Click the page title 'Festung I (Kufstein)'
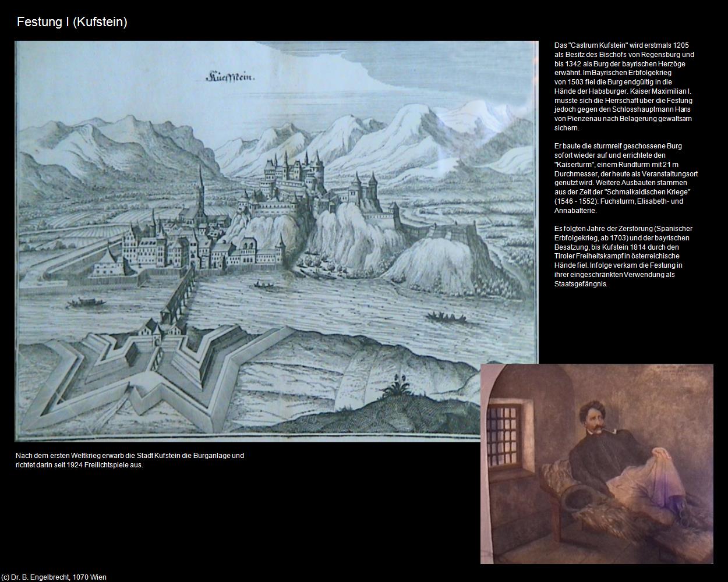 pyautogui.click(x=72, y=22)
